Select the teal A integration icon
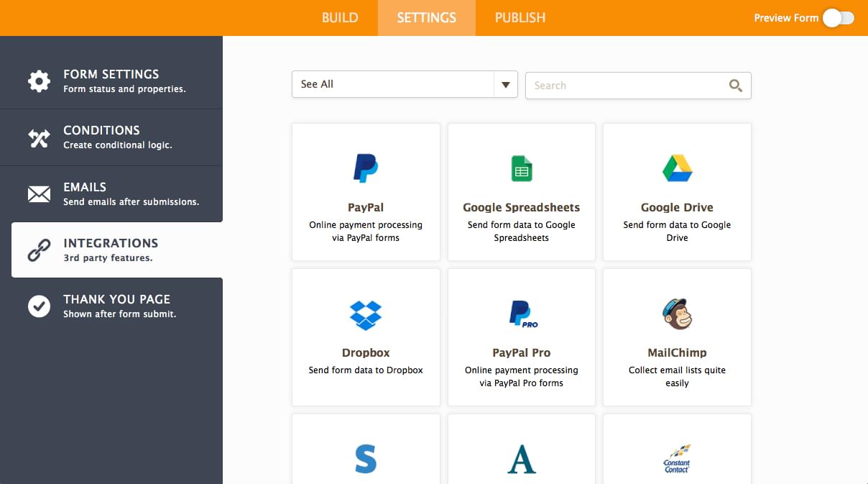Viewport: 868px width, 484px height. tap(521, 458)
